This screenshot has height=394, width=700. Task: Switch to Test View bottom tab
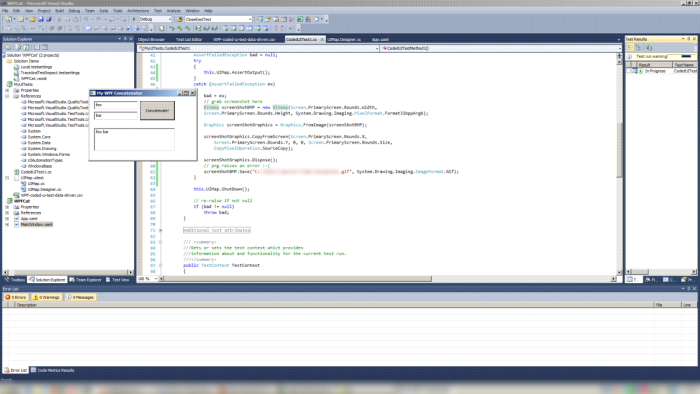[x=118, y=280]
